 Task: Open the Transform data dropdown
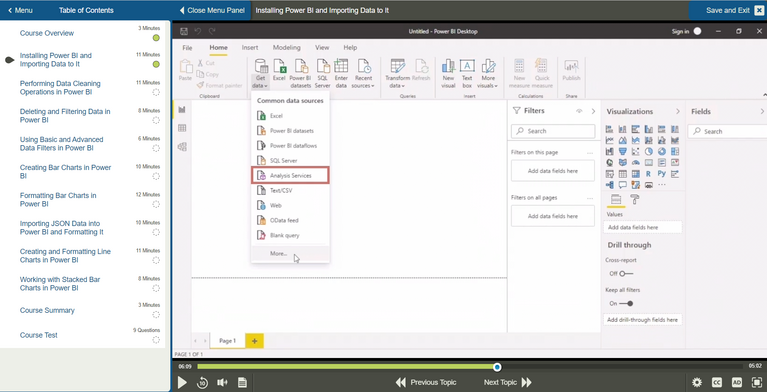(397, 74)
